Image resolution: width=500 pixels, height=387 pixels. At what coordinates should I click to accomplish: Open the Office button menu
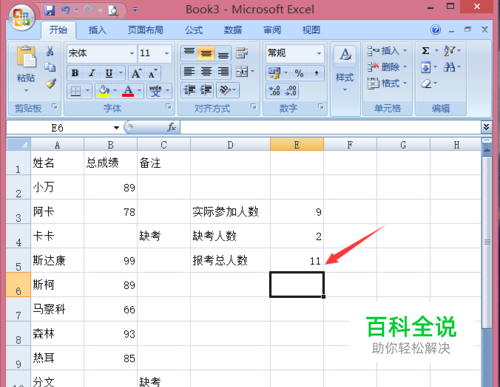click(22, 17)
